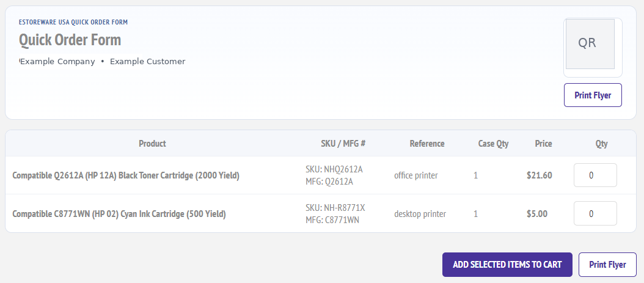This screenshot has width=644, height=283.
Task: Click SKU NHQ2612A text
Action: [x=334, y=169]
